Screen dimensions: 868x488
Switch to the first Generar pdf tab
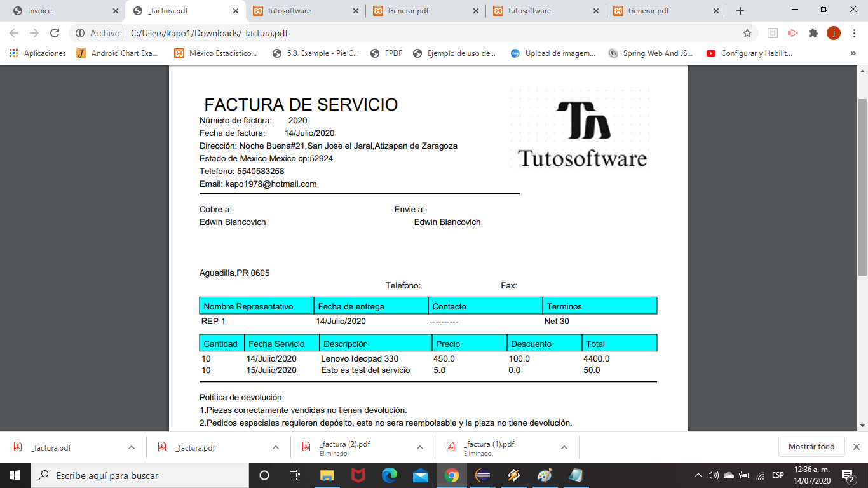[426, 11]
